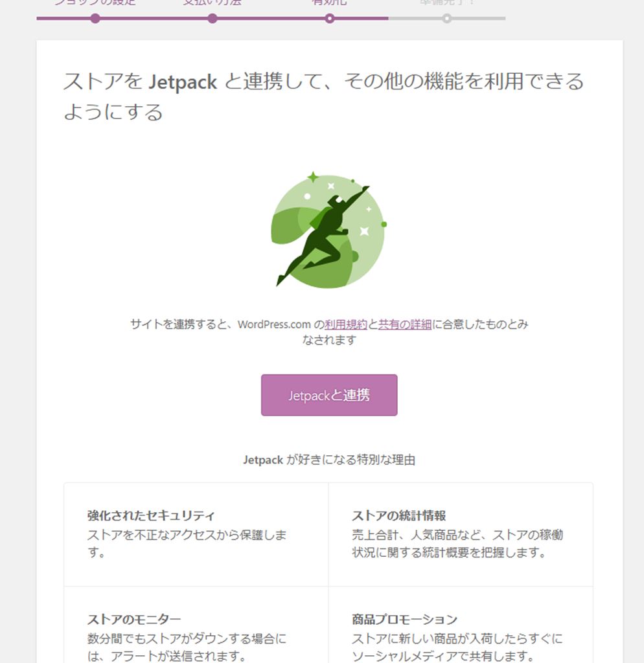Image resolution: width=644 pixels, height=663 pixels.
Task: Click the purple filled progress bar segment
Action: (213, 19)
